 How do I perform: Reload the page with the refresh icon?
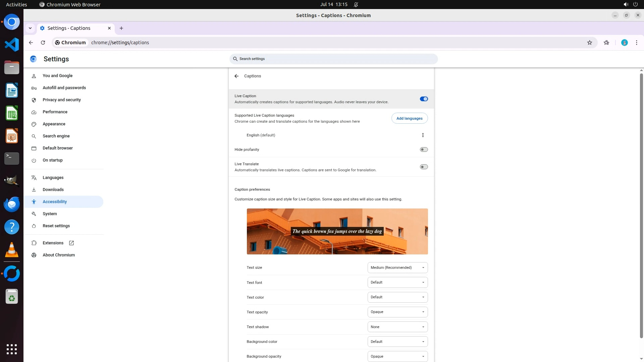43,43
